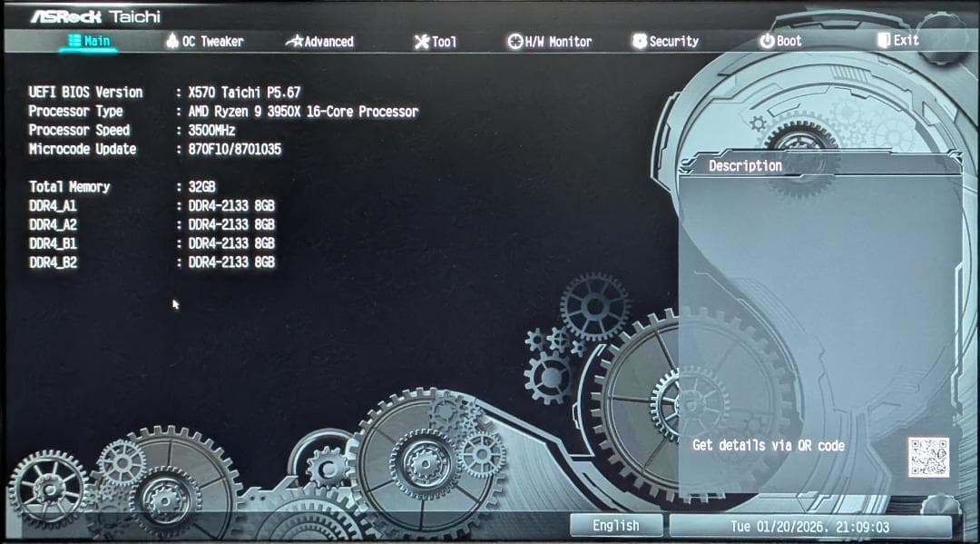Change language with the English button
The image size is (980, 544).
pyautogui.click(x=616, y=526)
